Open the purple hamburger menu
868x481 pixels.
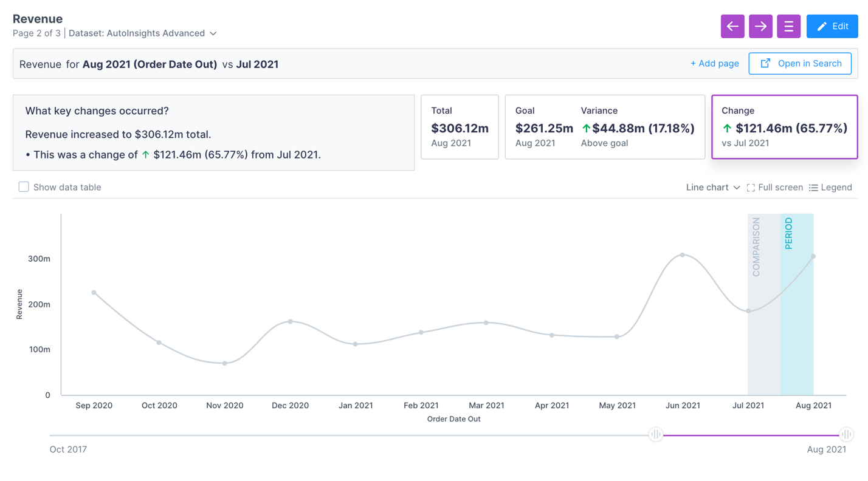(788, 26)
